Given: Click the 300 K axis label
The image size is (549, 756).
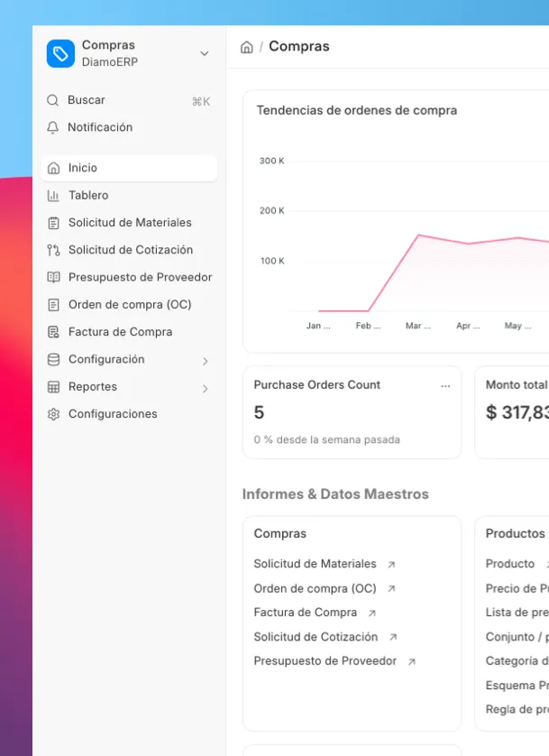Looking at the screenshot, I should (271, 161).
